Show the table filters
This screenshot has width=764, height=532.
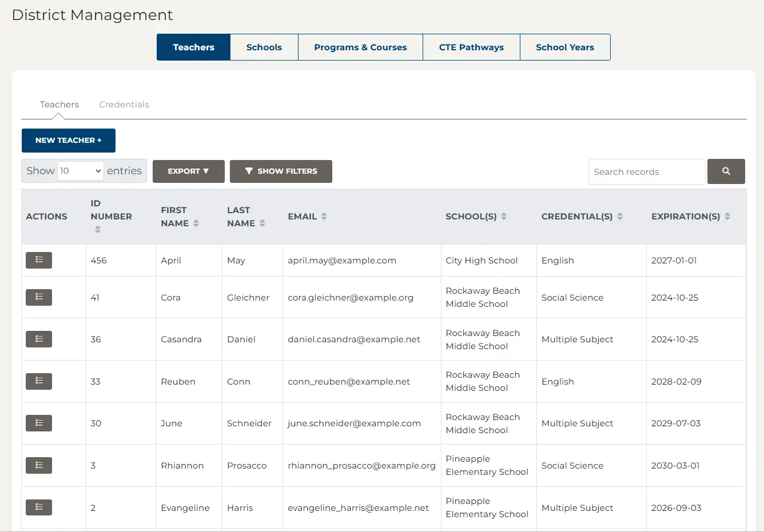281,171
